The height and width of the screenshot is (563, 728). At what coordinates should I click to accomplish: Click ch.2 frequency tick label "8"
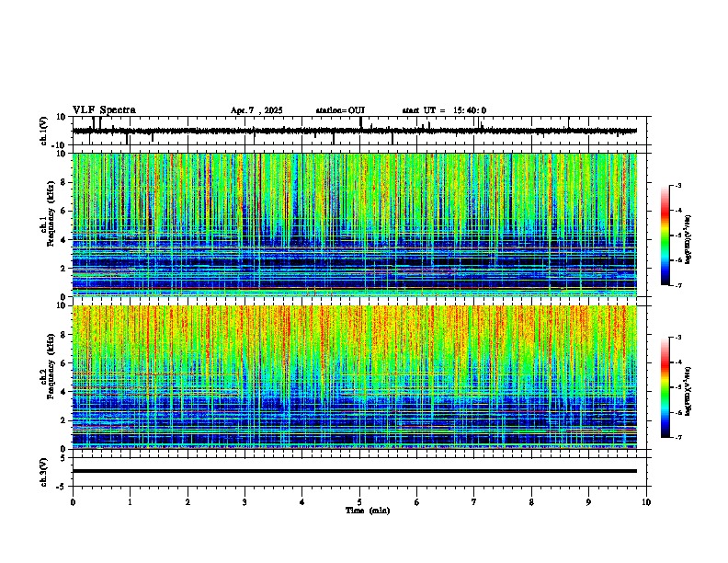pos(63,335)
